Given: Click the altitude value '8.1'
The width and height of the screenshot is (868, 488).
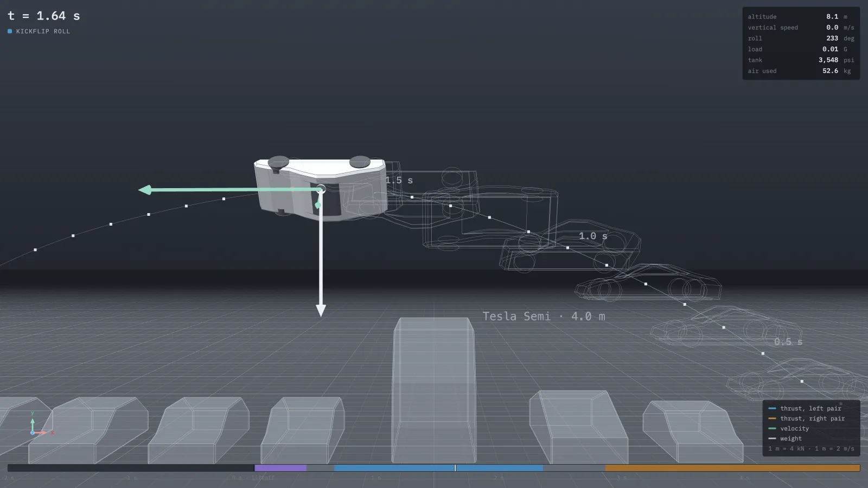Looking at the screenshot, I should (x=832, y=17).
